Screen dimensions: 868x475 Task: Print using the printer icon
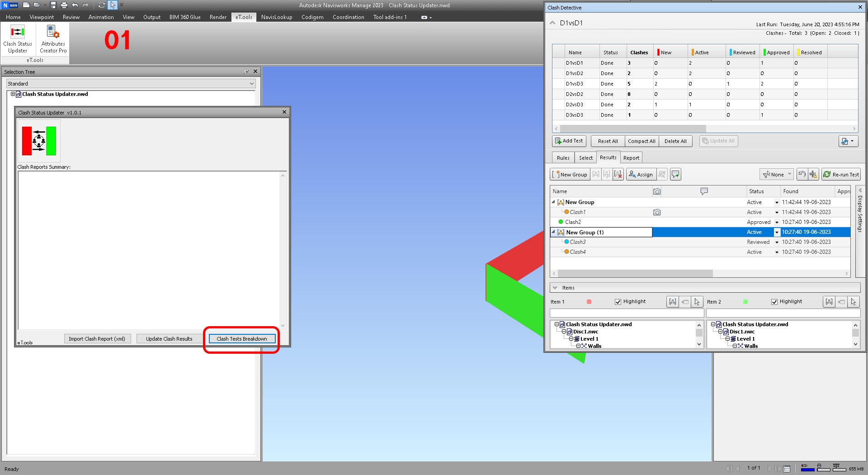pyautogui.click(x=64, y=5)
